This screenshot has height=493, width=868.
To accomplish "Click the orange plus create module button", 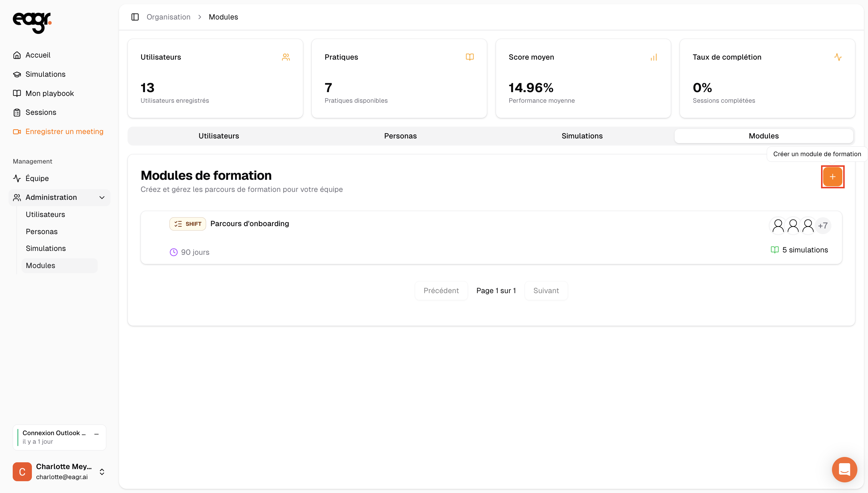I will (832, 177).
